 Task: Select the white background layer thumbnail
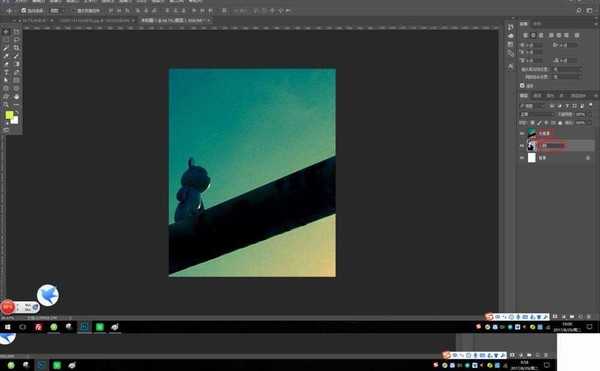532,158
